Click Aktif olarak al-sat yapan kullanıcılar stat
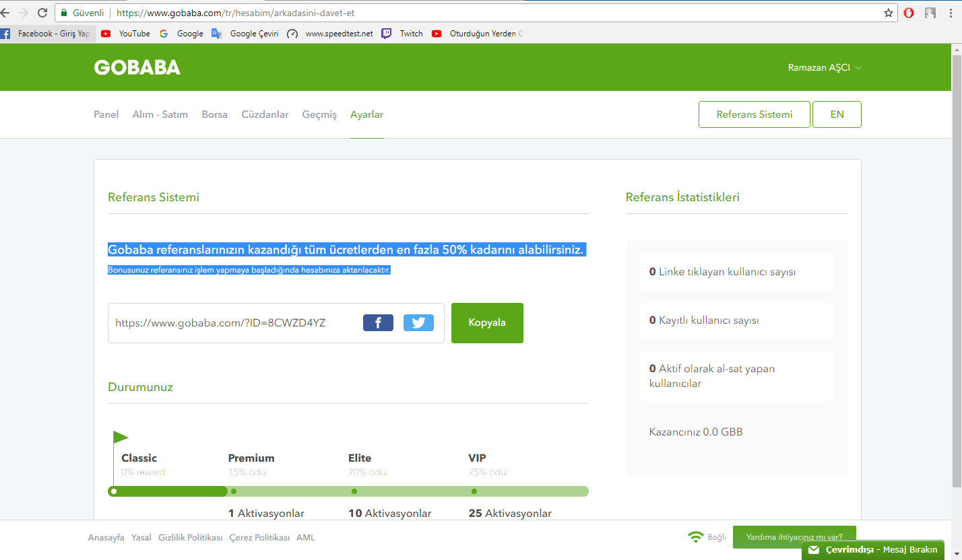This screenshot has width=962, height=560. tap(736, 376)
